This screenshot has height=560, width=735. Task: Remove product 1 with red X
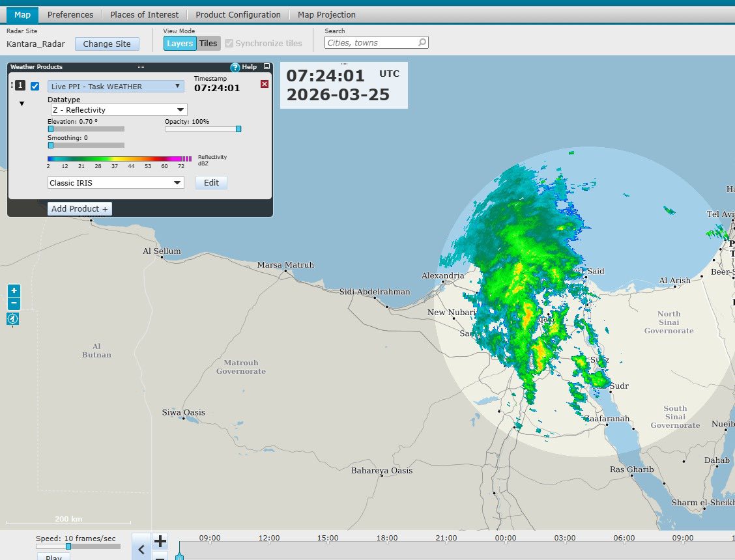(265, 84)
